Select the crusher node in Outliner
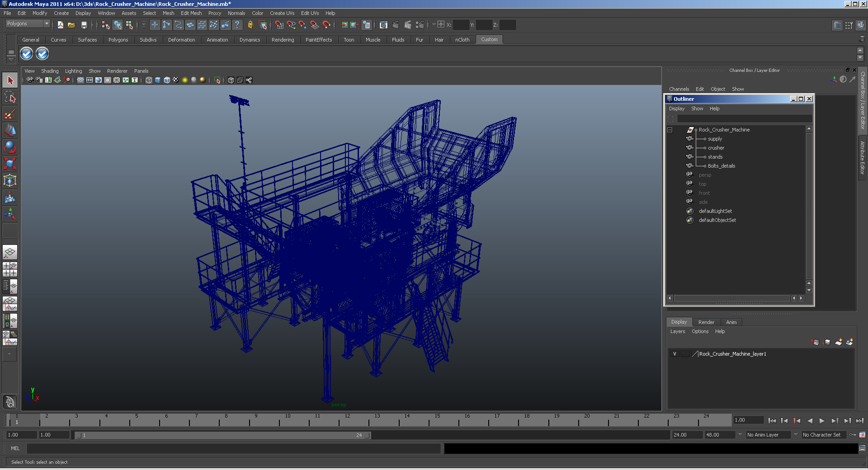The height and width of the screenshot is (470, 868). tap(716, 148)
